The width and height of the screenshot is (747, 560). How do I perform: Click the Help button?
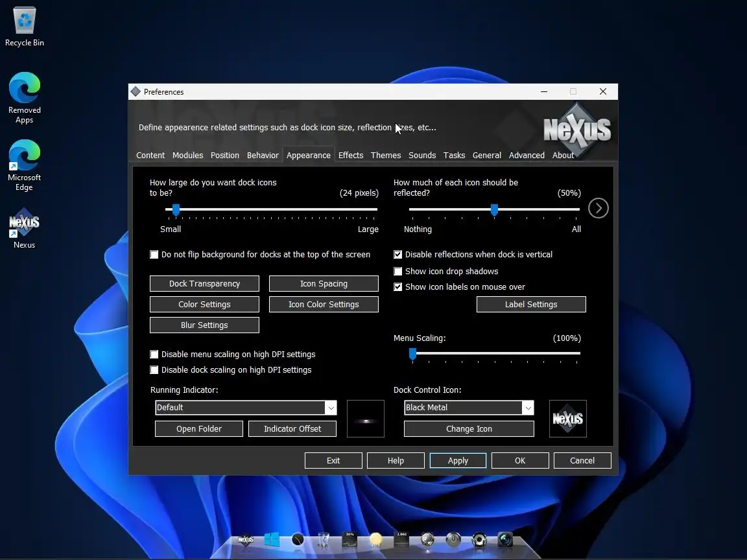click(x=396, y=460)
